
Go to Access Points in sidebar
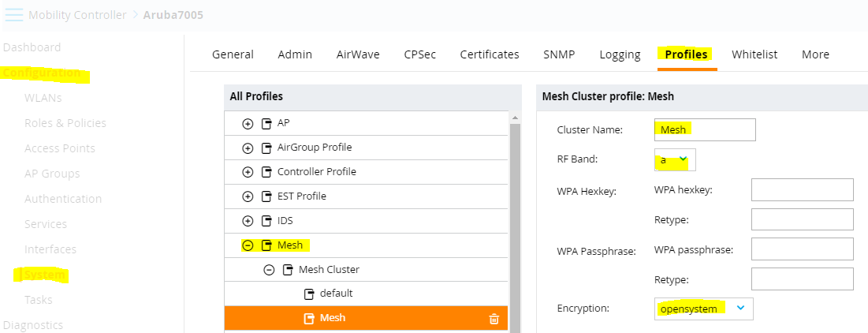(x=60, y=148)
